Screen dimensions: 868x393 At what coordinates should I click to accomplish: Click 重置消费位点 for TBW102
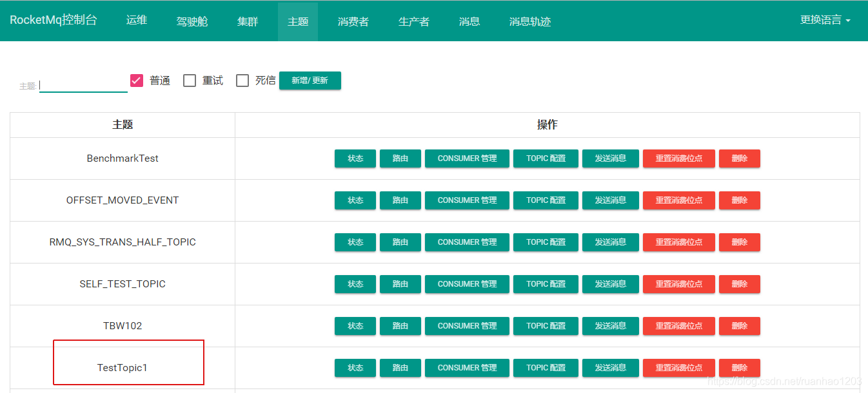pyautogui.click(x=679, y=326)
